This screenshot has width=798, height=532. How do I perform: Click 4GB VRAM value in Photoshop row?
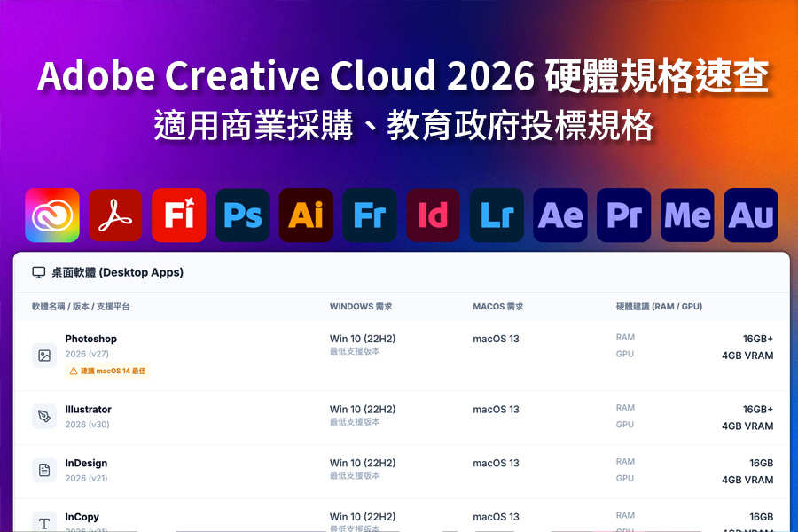click(747, 356)
